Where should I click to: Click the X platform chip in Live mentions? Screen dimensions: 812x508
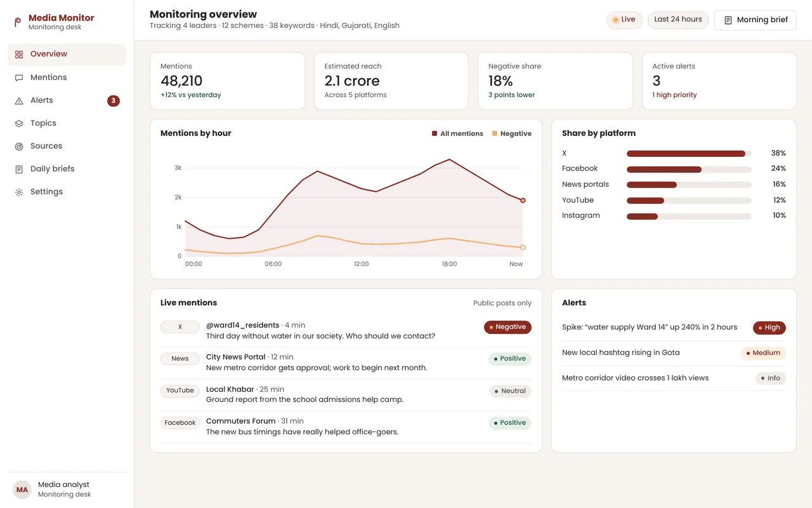click(x=180, y=327)
